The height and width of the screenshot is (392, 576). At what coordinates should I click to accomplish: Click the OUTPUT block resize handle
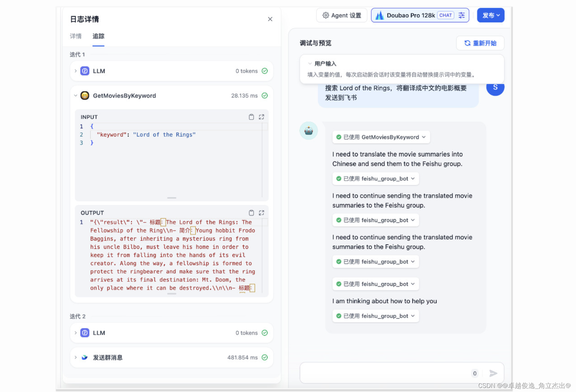[172, 293]
